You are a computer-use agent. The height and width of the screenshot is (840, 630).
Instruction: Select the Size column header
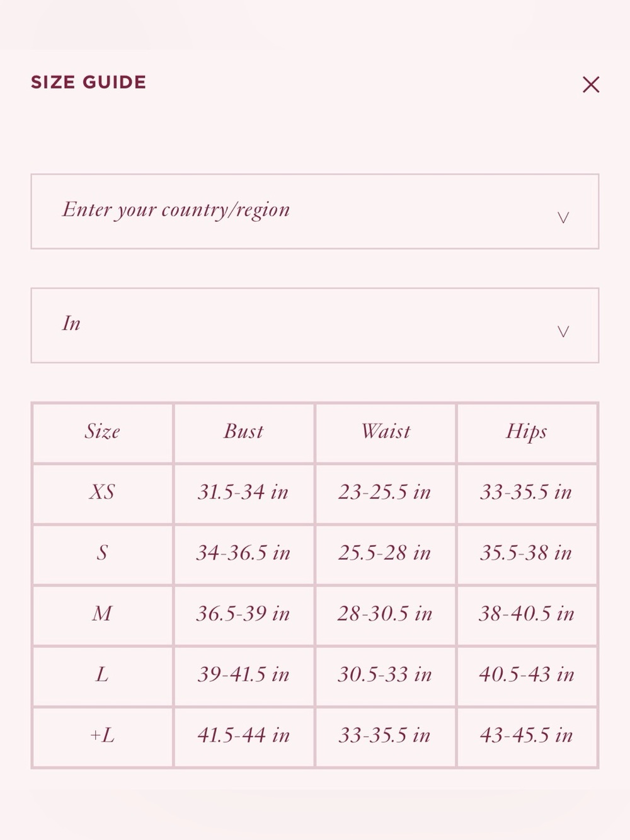[x=102, y=432]
